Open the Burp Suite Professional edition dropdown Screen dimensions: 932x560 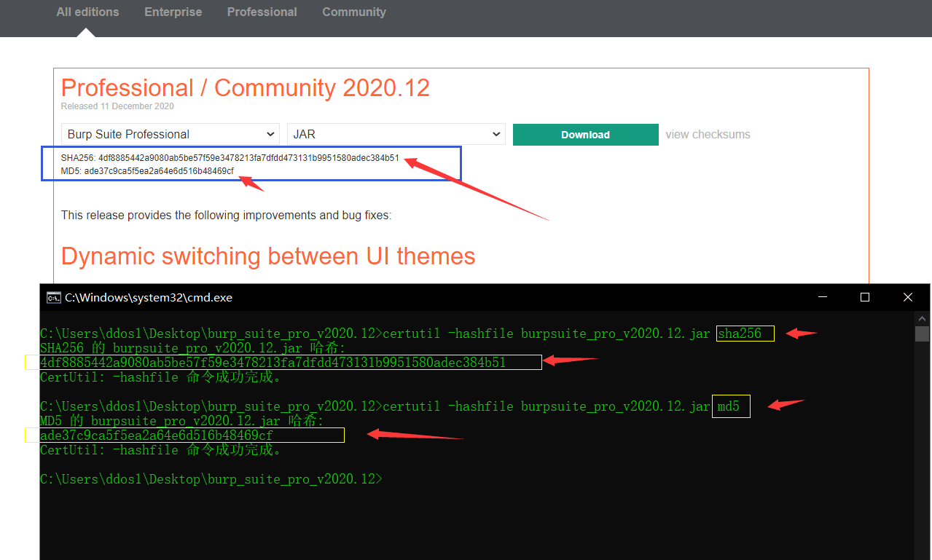click(170, 134)
